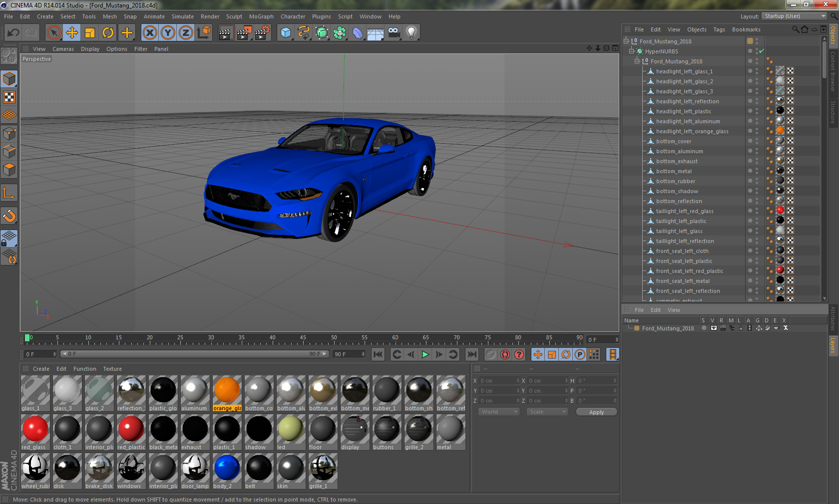Switch the coordinate system icon

204,33
